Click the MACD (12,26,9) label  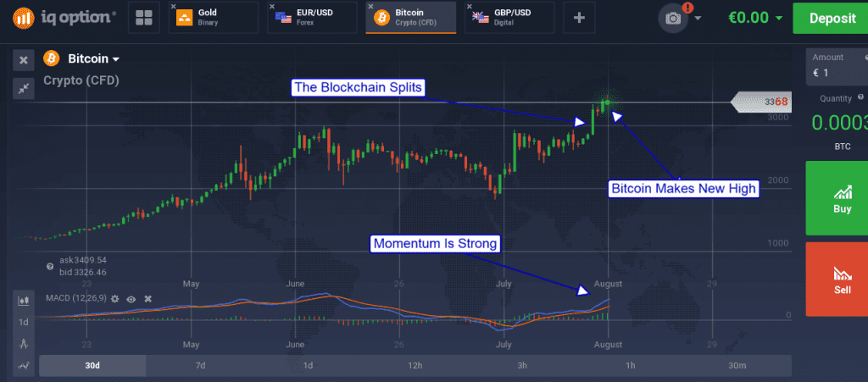(75, 299)
